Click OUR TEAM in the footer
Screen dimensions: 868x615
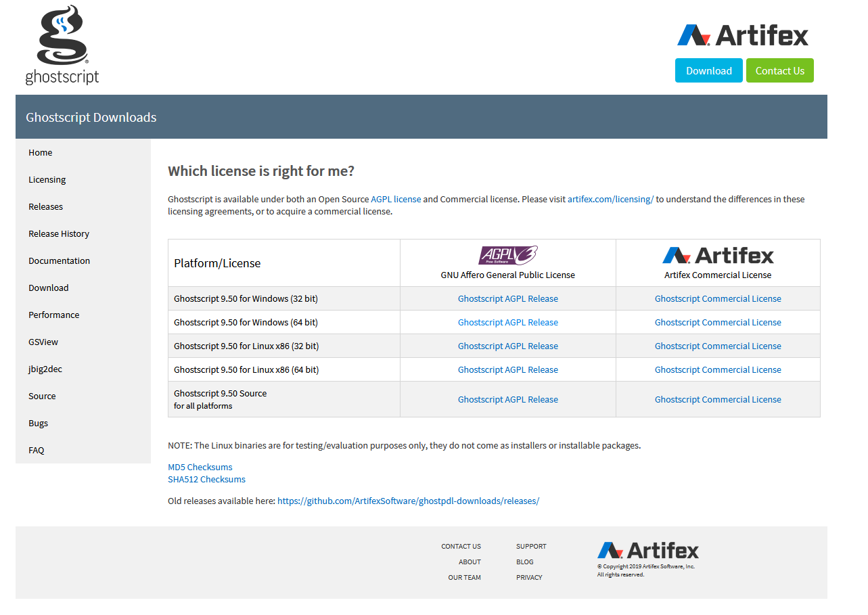[465, 577]
